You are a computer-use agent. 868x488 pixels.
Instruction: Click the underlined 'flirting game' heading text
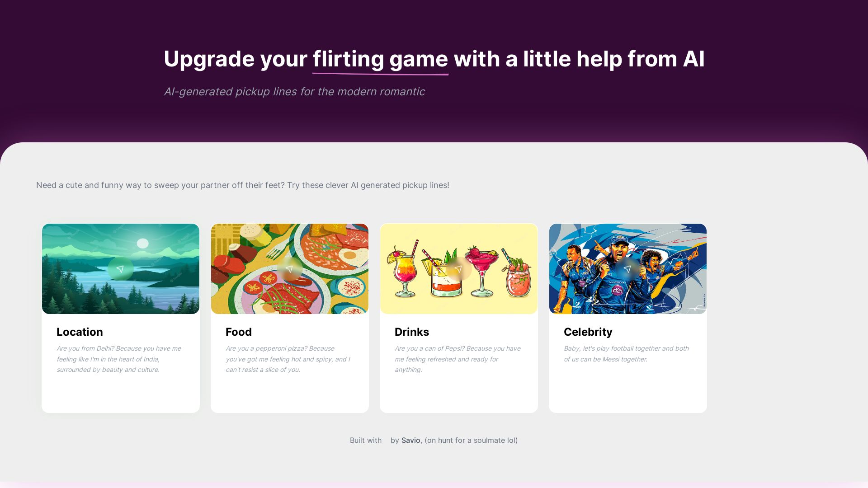point(380,59)
